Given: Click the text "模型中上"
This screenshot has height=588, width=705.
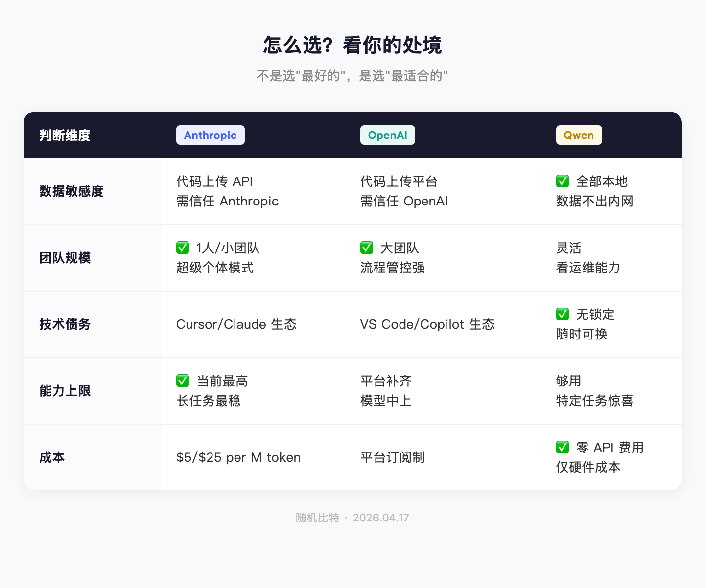Looking at the screenshot, I should click(386, 401).
